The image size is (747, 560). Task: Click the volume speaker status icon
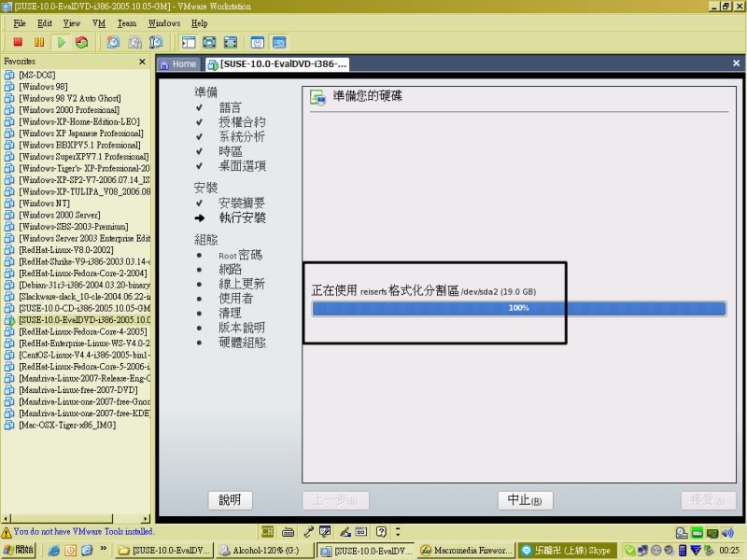pyautogui.click(x=728, y=532)
